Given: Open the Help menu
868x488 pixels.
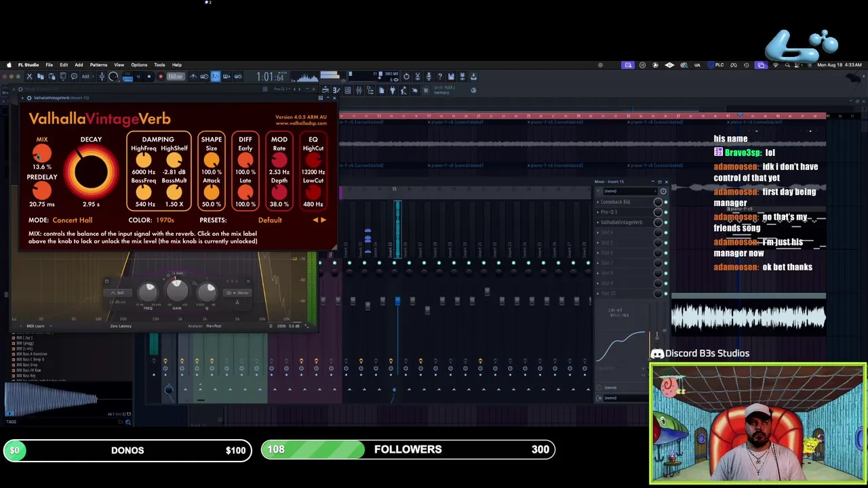Looking at the screenshot, I should (176, 65).
